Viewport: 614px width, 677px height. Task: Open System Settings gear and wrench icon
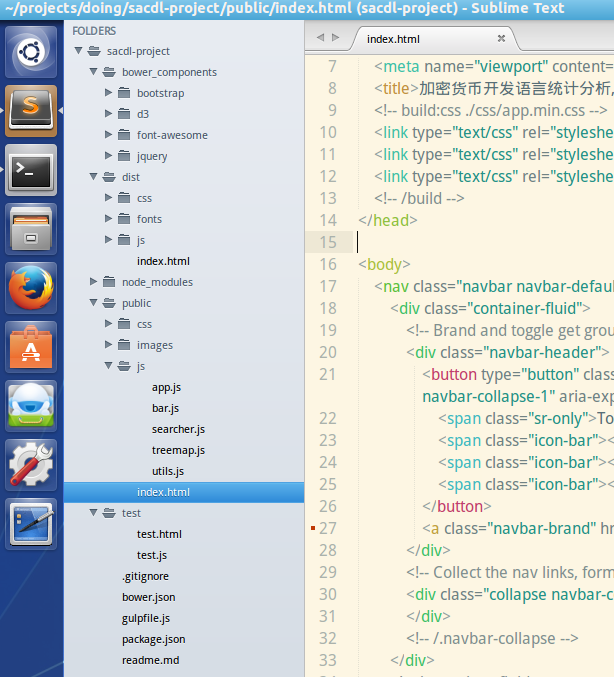[32, 465]
